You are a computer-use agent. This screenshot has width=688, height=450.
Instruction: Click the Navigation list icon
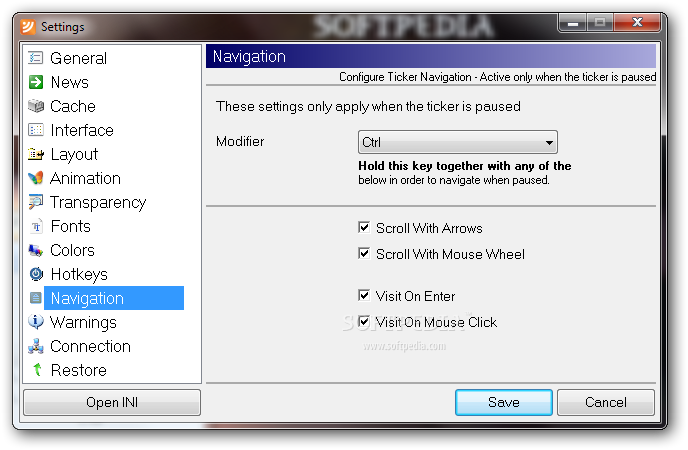(x=35, y=298)
